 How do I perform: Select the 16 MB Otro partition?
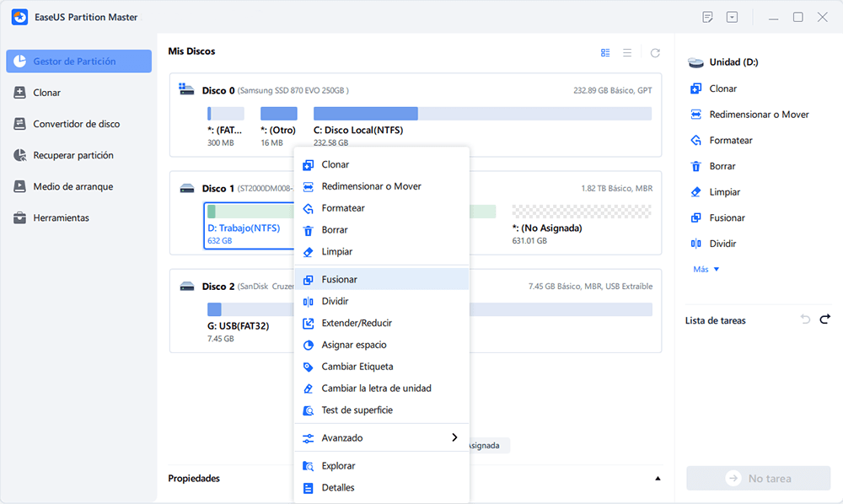pyautogui.click(x=278, y=126)
